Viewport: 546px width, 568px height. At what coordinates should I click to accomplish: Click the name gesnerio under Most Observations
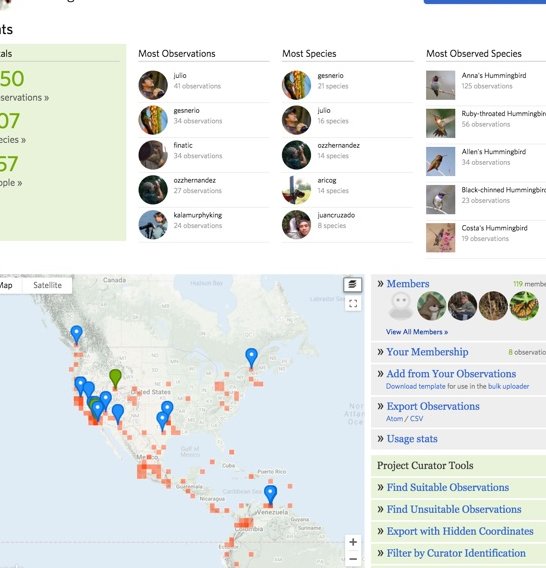(186, 110)
